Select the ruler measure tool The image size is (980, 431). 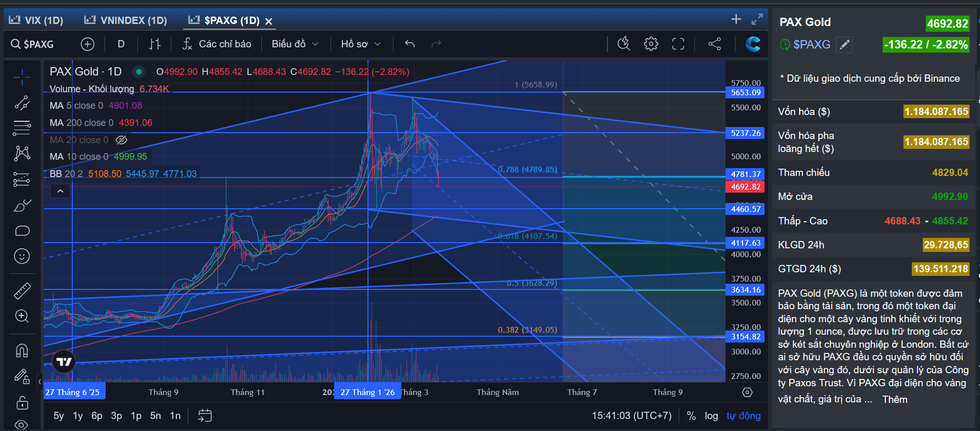[22, 291]
